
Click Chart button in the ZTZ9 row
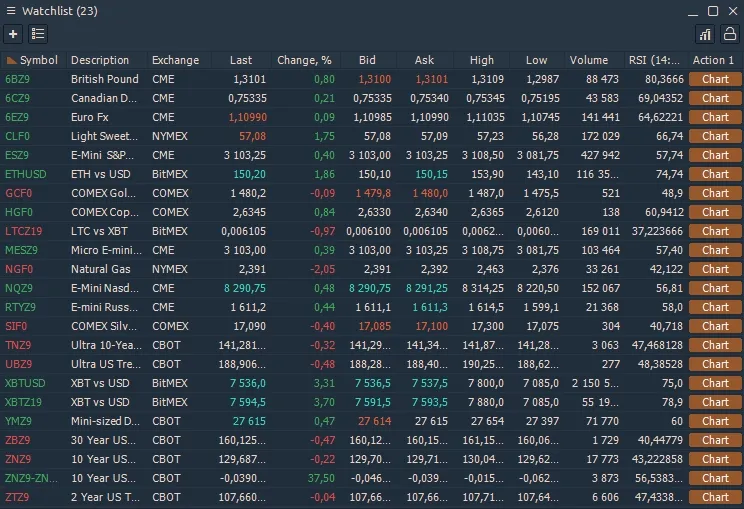[x=715, y=497]
